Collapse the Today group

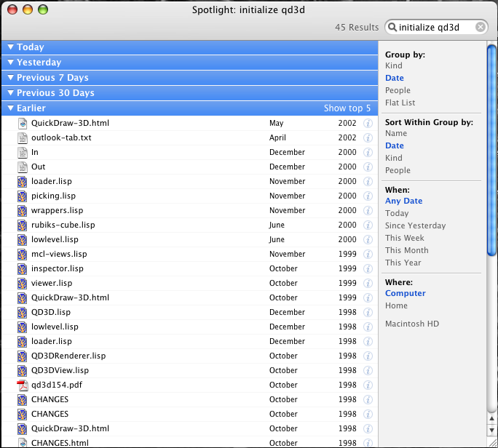click(10, 47)
